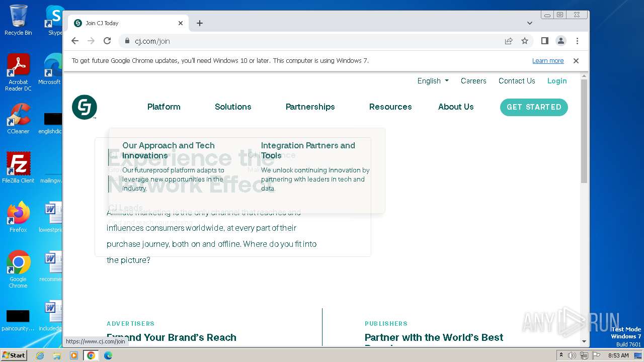Reload the cj.com page
Screen dimensions: 644x362
click(x=107, y=41)
